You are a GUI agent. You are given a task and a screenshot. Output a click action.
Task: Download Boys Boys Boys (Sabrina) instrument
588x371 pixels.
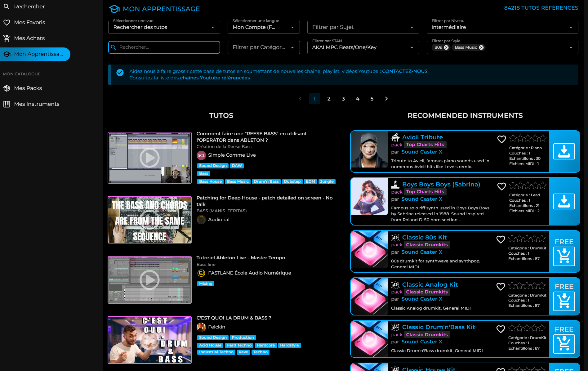coord(564,202)
